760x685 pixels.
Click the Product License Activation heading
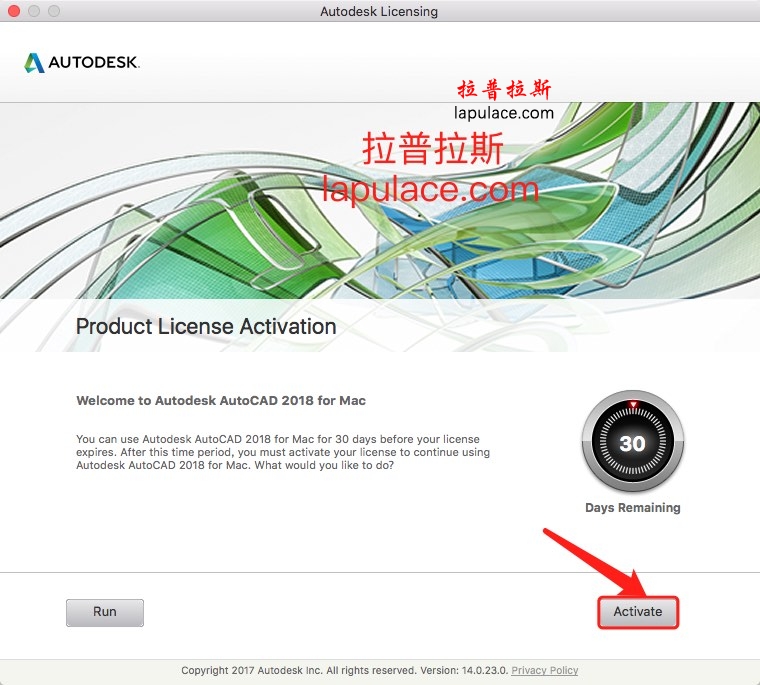coord(206,326)
